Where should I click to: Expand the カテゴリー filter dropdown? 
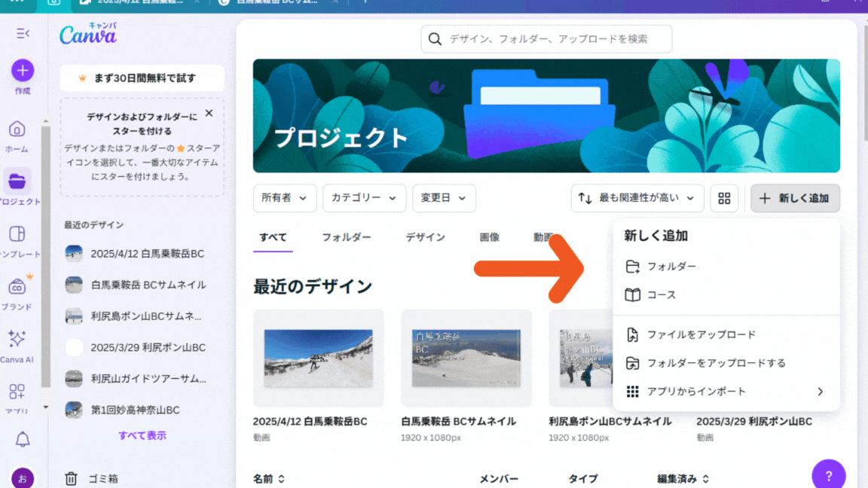coord(364,198)
